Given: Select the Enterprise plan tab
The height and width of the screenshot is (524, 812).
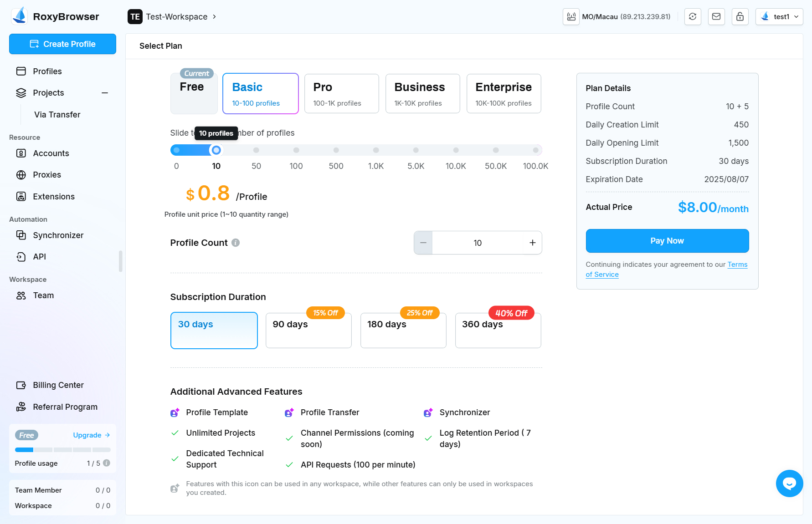Looking at the screenshot, I should click(x=504, y=94).
